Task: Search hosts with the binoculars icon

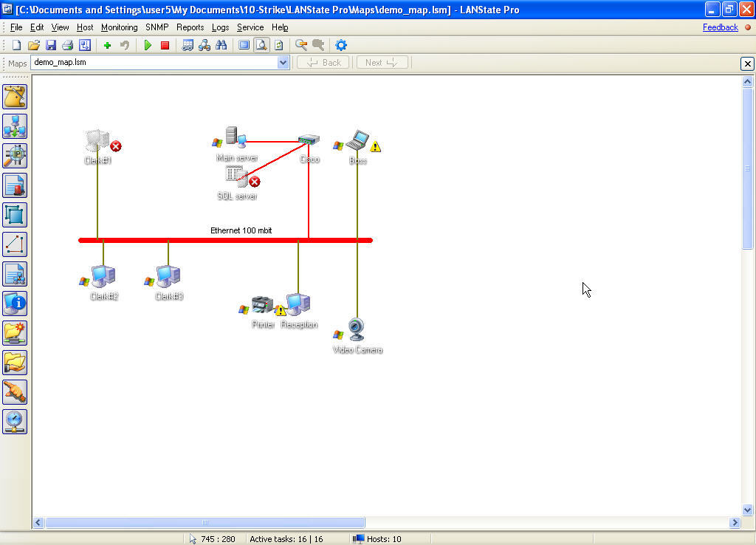Action: 221,45
